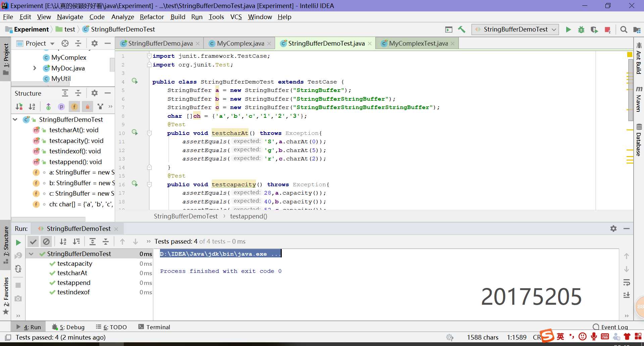Toggle soft-wrap in console output
The width and height of the screenshot is (644, 346).
coord(626,282)
